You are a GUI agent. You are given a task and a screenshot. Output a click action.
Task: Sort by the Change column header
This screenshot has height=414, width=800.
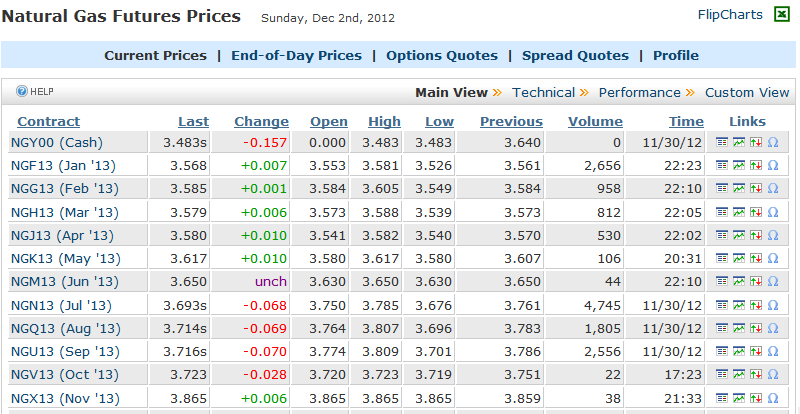[x=261, y=122]
